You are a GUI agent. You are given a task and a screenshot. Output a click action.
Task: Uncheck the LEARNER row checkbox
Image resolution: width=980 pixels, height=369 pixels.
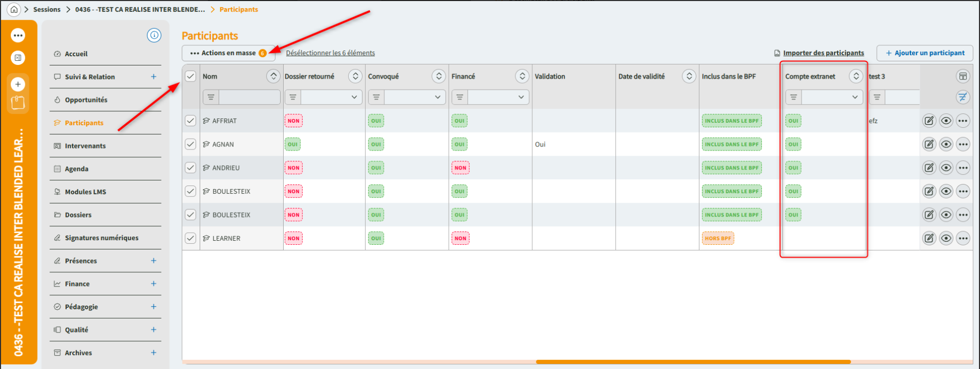(x=190, y=238)
